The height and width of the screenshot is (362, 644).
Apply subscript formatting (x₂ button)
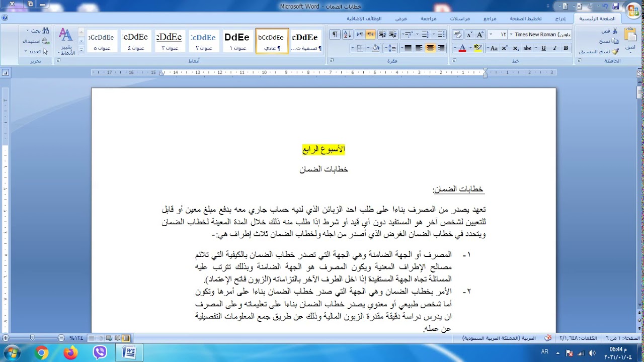tap(516, 48)
